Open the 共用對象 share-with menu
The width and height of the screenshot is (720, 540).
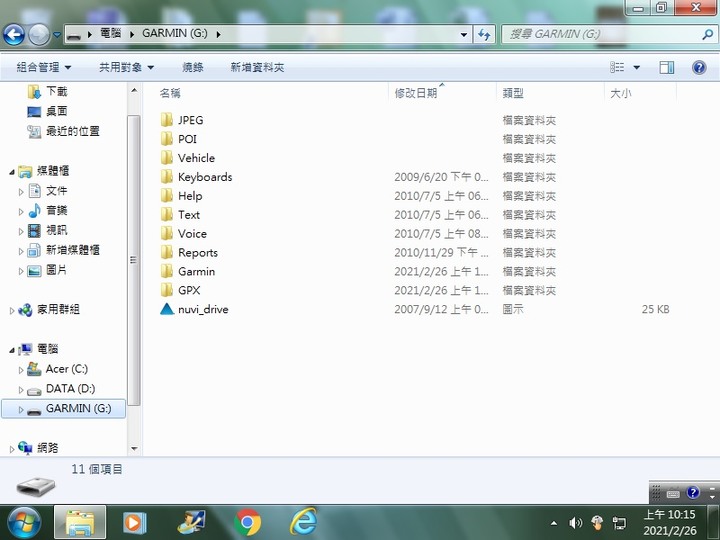126,68
